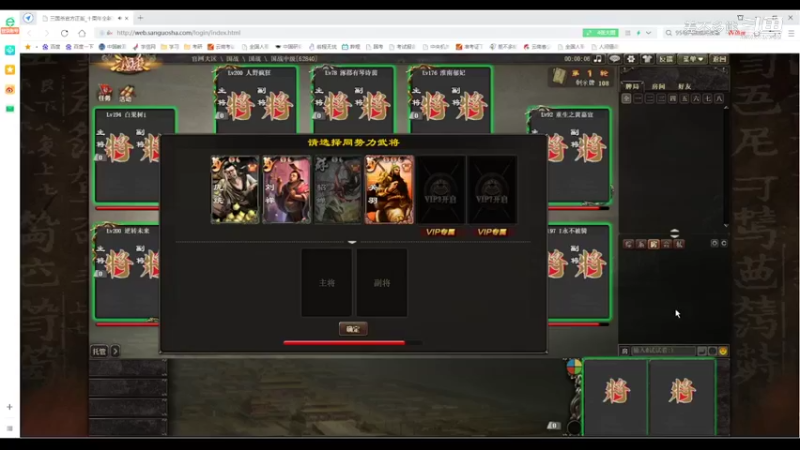The width and height of the screenshot is (800, 450).
Task: Select the second chat channel filter icon
Action: [x=641, y=244]
